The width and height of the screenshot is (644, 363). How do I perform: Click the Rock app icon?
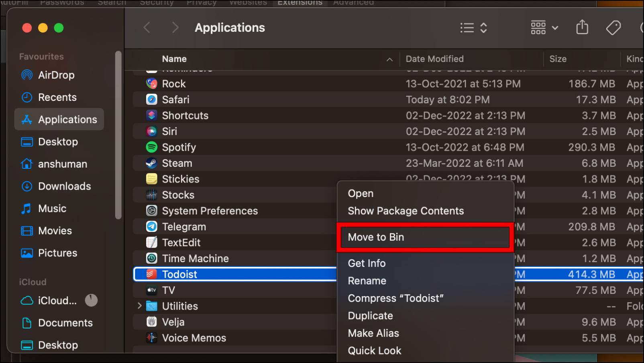(151, 84)
